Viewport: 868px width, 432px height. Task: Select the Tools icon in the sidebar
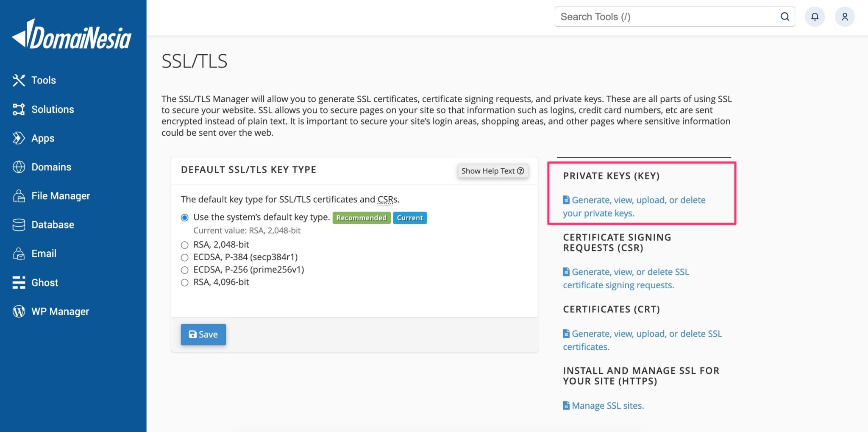tap(19, 80)
